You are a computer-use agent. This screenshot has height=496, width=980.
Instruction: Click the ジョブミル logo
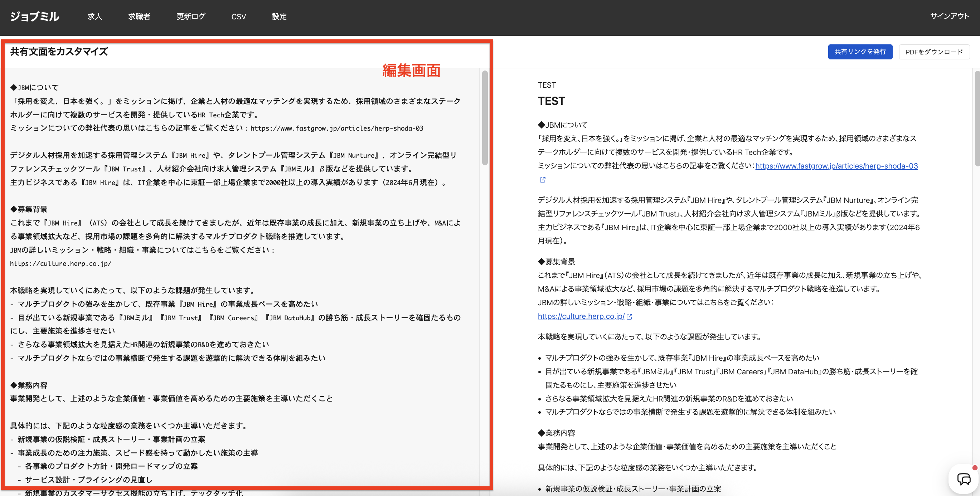click(34, 16)
